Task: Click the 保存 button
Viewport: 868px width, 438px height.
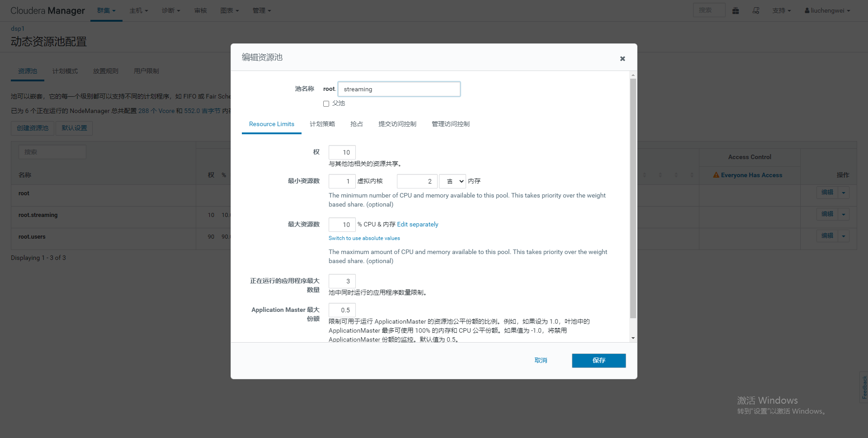Action: (x=599, y=360)
